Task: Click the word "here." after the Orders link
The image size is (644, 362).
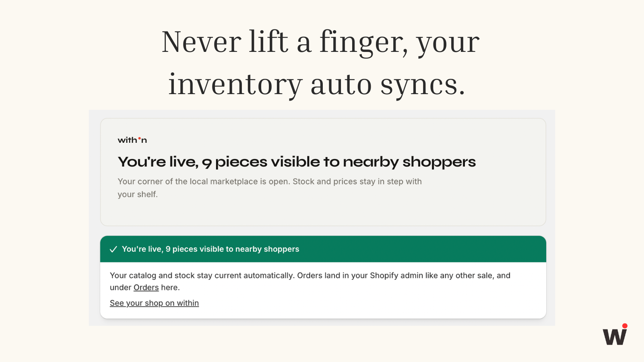Action: click(x=170, y=288)
